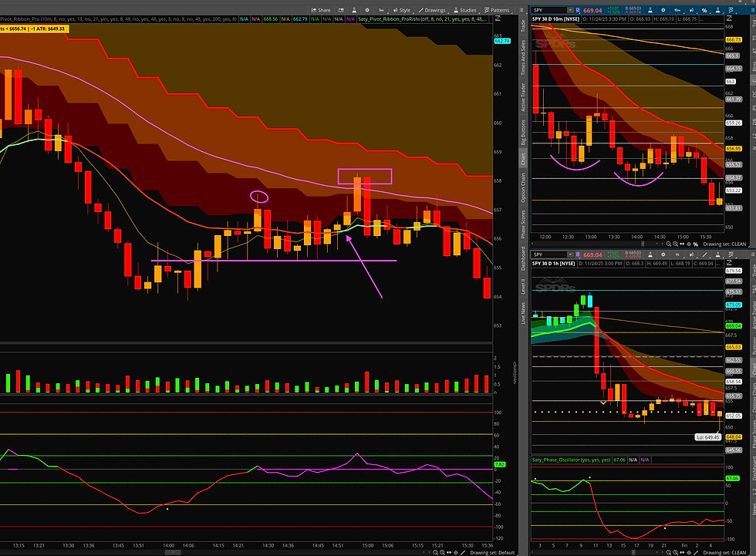Click the flask icon in main chart toolbar
Screen dimensions: 756x556
pyautogui.click(x=354, y=10)
